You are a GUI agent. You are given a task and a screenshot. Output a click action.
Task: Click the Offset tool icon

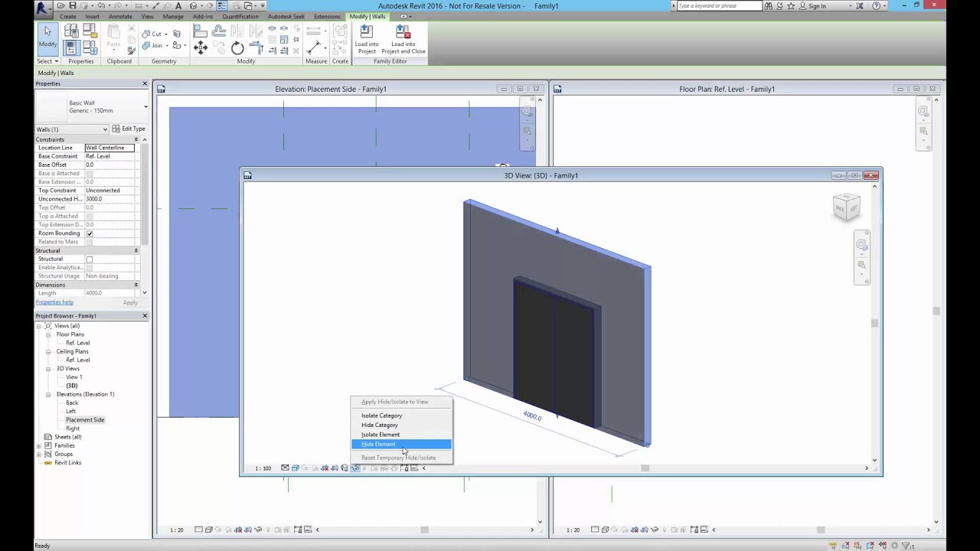(x=219, y=31)
